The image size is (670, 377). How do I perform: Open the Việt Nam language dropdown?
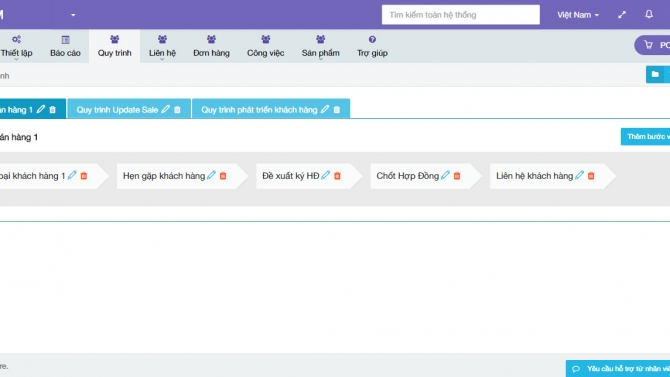[578, 15]
